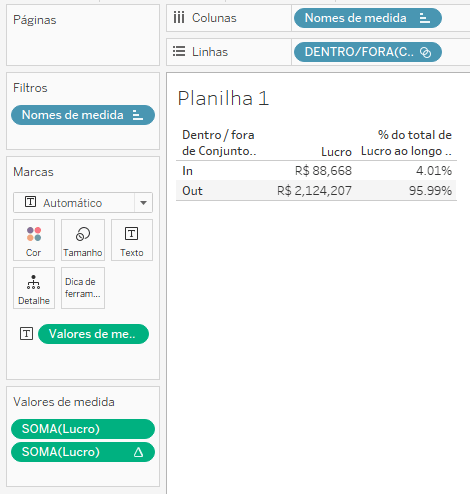This screenshot has height=494, width=470.
Task: Click the Colunas shelf icon
Action: tap(179, 18)
